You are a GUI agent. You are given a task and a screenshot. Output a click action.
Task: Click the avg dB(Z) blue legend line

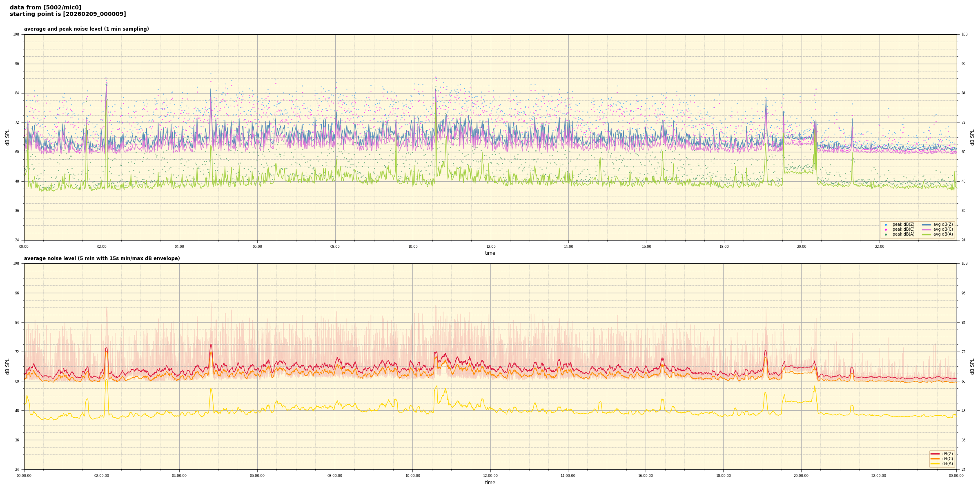pos(926,225)
